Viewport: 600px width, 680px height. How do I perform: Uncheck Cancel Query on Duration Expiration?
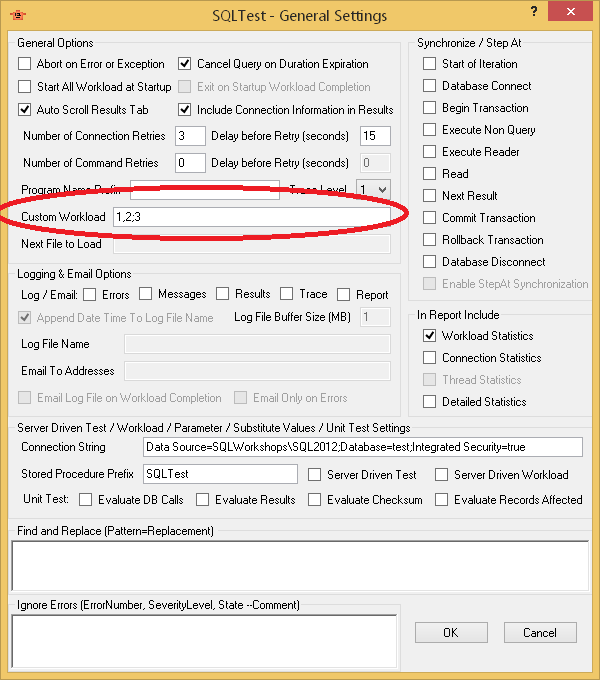click(x=185, y=64)
